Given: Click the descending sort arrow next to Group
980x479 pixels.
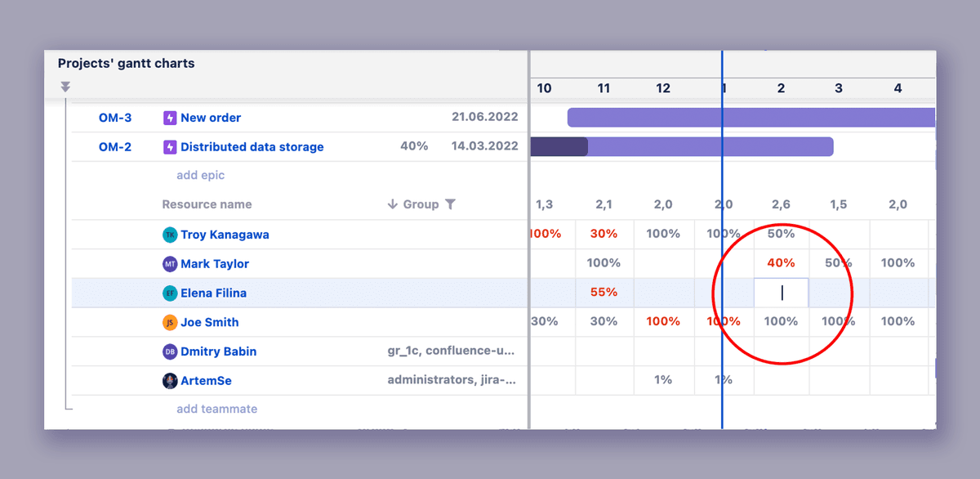Looking at the screenshot, I should tap(393, 204).
